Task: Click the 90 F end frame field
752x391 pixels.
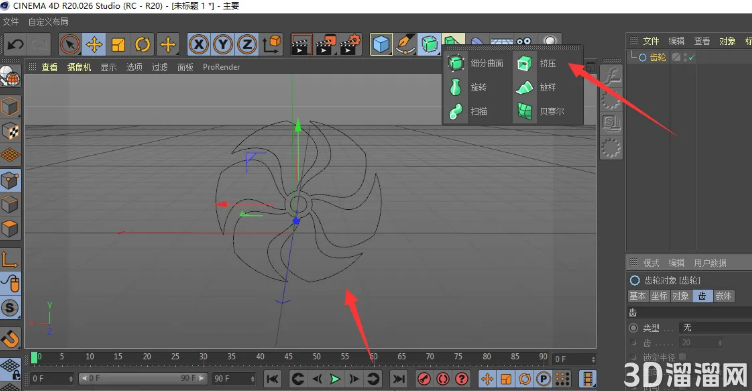Action: [234, 379]
